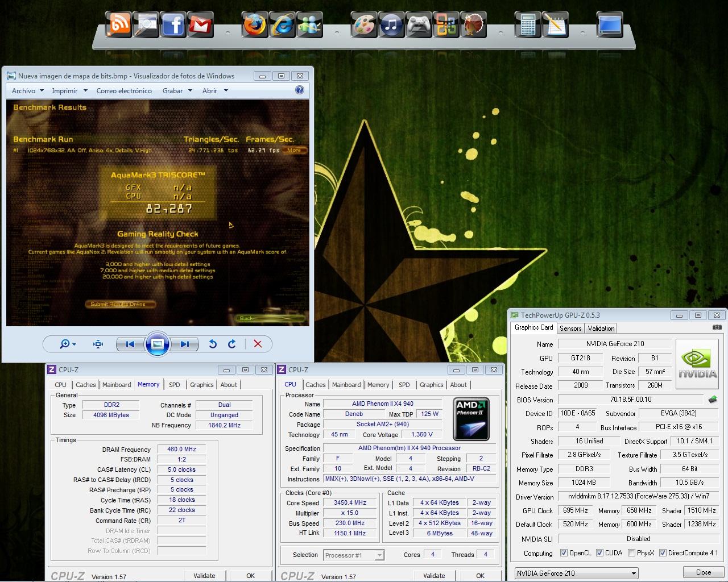Open Photo Viewer help question icon

point(300,90)
